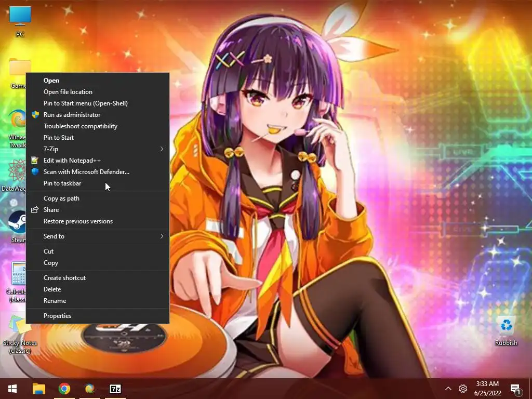Viewport: 532px width, 399px height.
Task: Choose Share from the context menu
Action: pos(98,210)
